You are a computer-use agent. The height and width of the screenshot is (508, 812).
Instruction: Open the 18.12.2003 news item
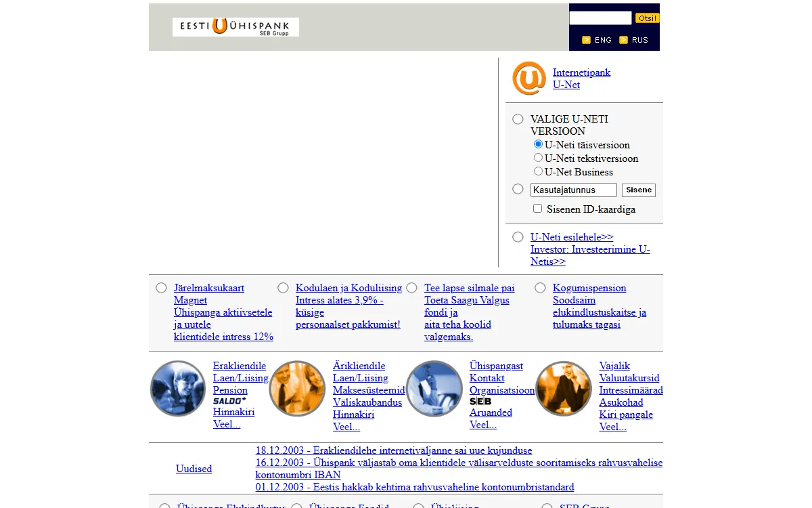[394, 450]
